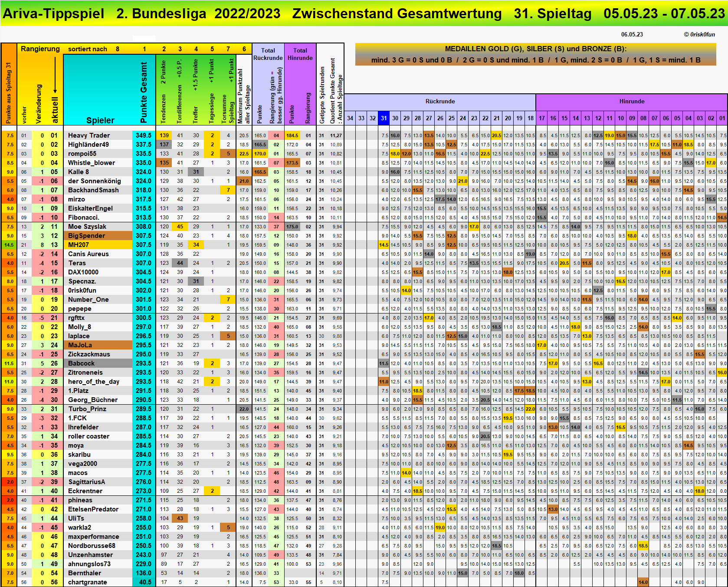
Task: Click date 06.05.23 label
Action: point(632,34)
